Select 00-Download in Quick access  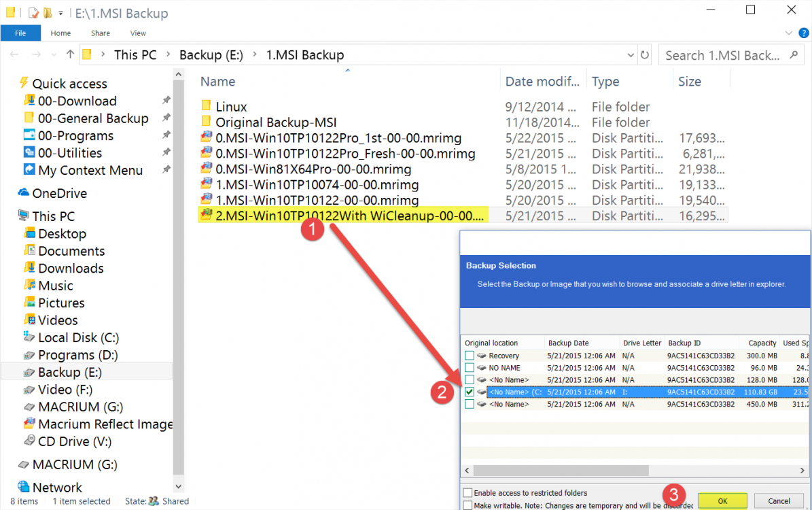click(77, 101)
